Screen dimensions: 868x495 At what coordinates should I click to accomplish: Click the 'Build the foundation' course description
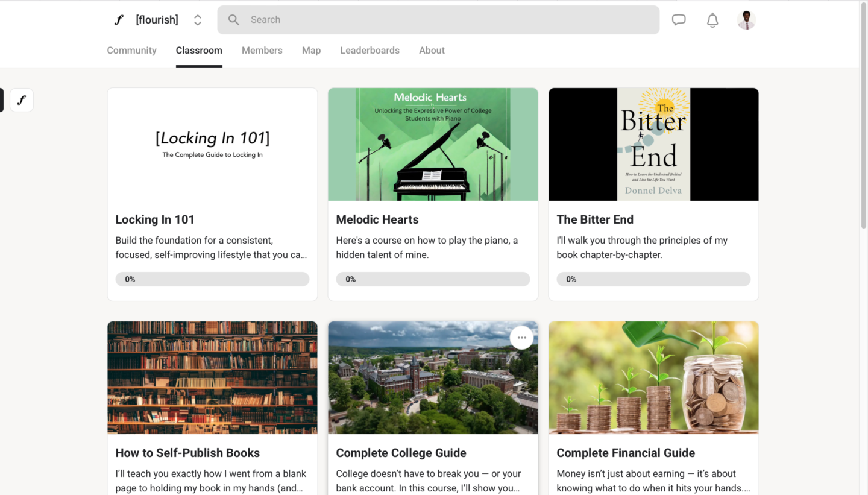[x=211, y=248]
